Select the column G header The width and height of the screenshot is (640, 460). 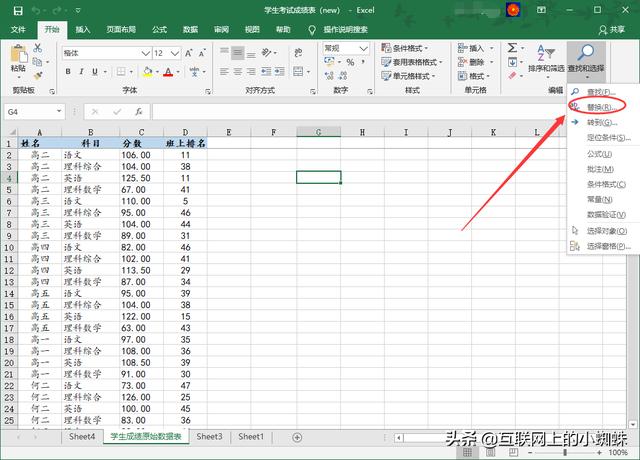click(318, 132)
